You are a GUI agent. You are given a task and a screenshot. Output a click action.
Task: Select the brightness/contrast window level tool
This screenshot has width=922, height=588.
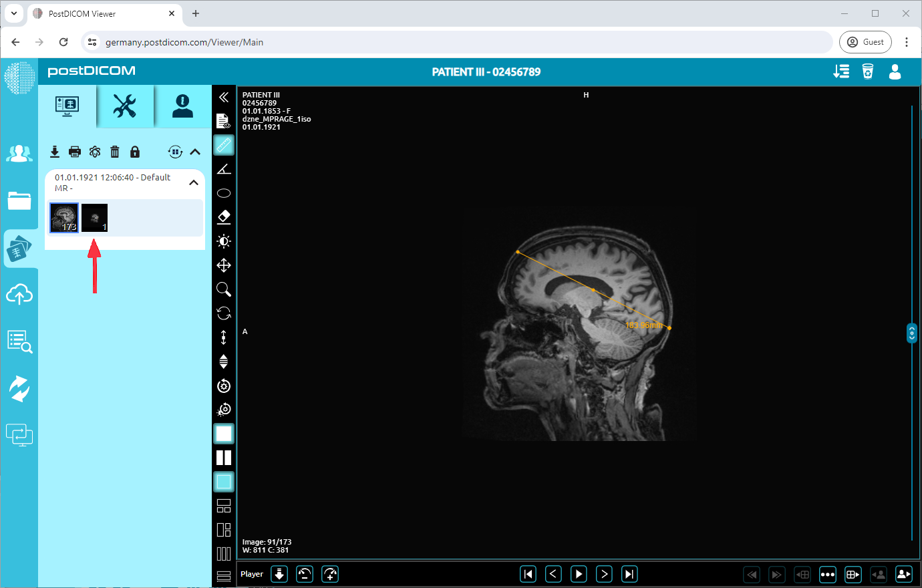pyautogui.click(x=224, y=241)
